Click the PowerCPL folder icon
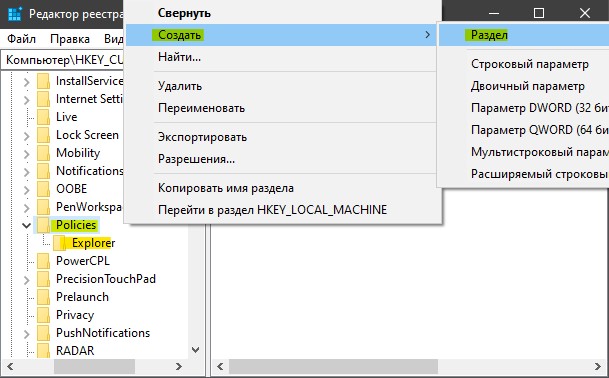The width and height of the screenshot is (609, 378). click(44, 261)
